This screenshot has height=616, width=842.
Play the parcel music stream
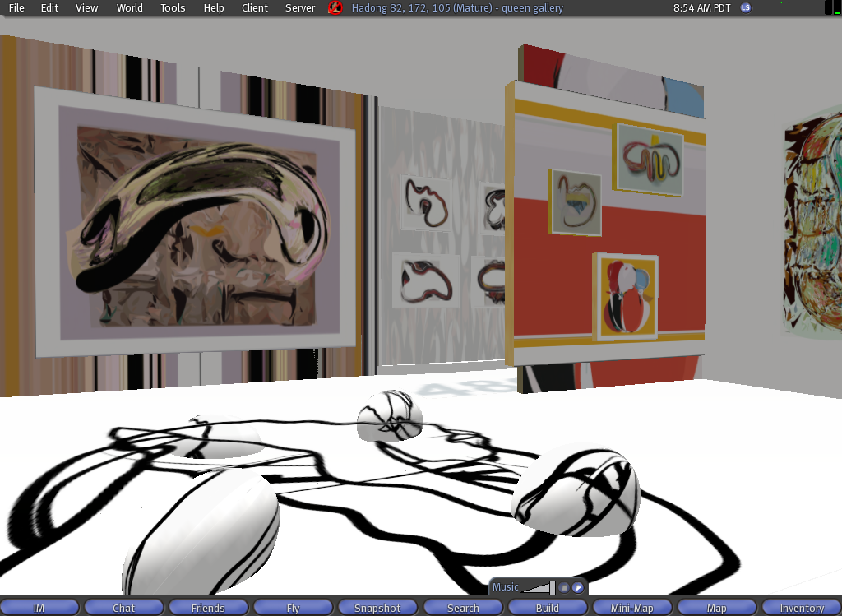578,587
